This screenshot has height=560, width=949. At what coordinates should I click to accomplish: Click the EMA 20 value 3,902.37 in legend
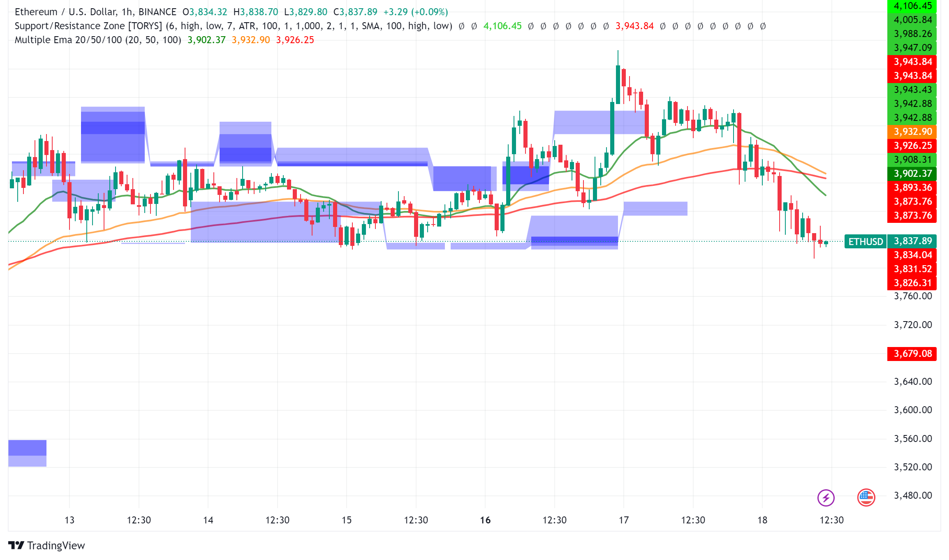pyautogui.click(x=206, y=40)
